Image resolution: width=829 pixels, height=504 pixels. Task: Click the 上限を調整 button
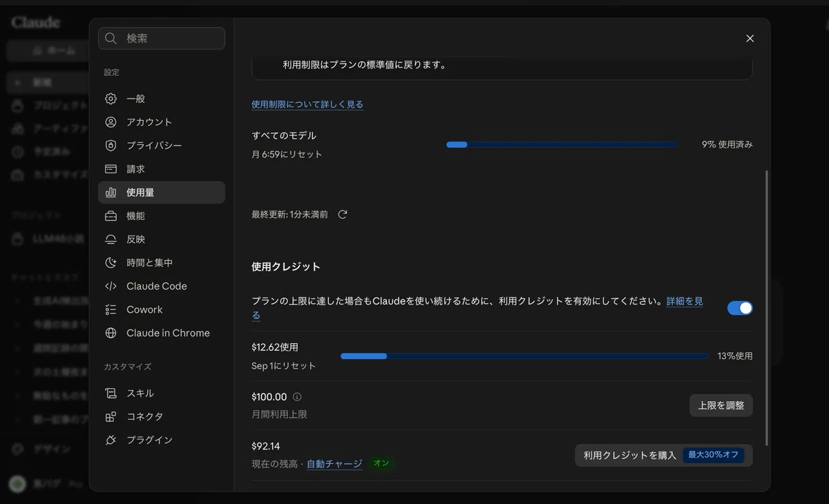point(721,406)
